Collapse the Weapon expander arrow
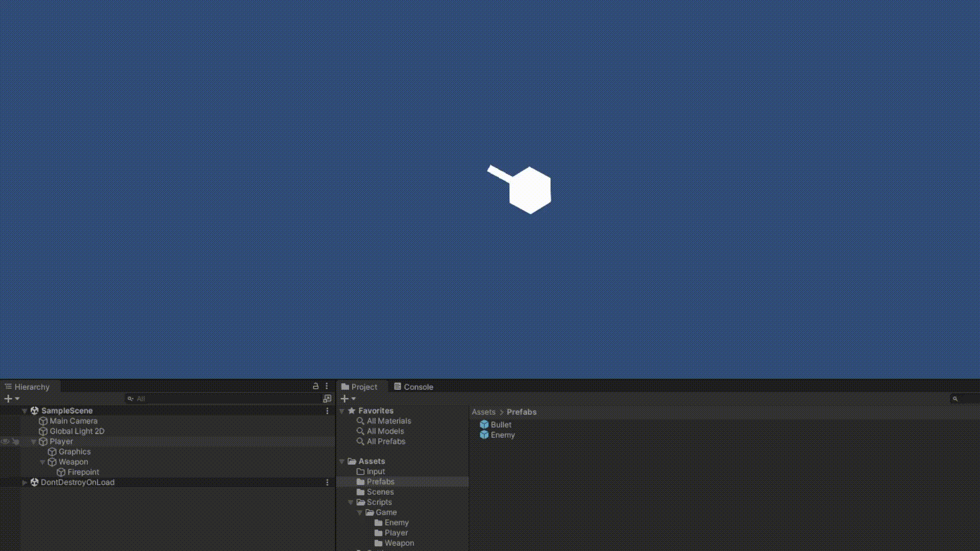 pos(42,462)
